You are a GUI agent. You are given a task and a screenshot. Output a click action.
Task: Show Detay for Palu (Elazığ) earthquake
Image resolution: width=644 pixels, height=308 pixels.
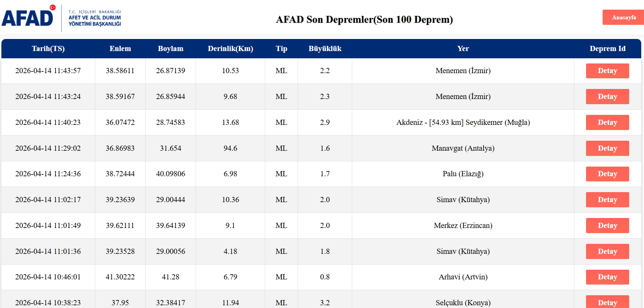point(607,174)
